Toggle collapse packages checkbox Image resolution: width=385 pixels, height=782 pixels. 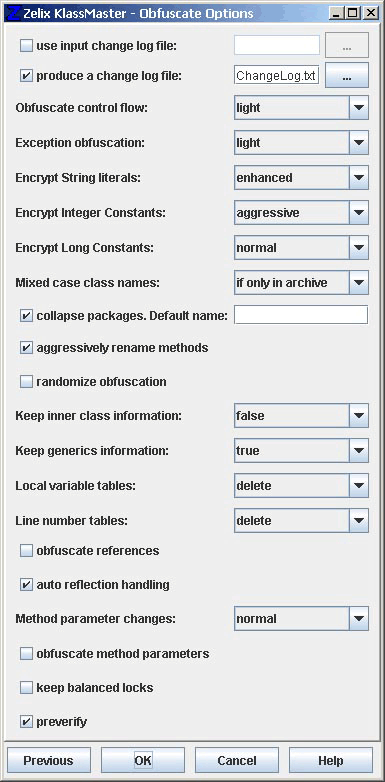[x=26, y=316]
